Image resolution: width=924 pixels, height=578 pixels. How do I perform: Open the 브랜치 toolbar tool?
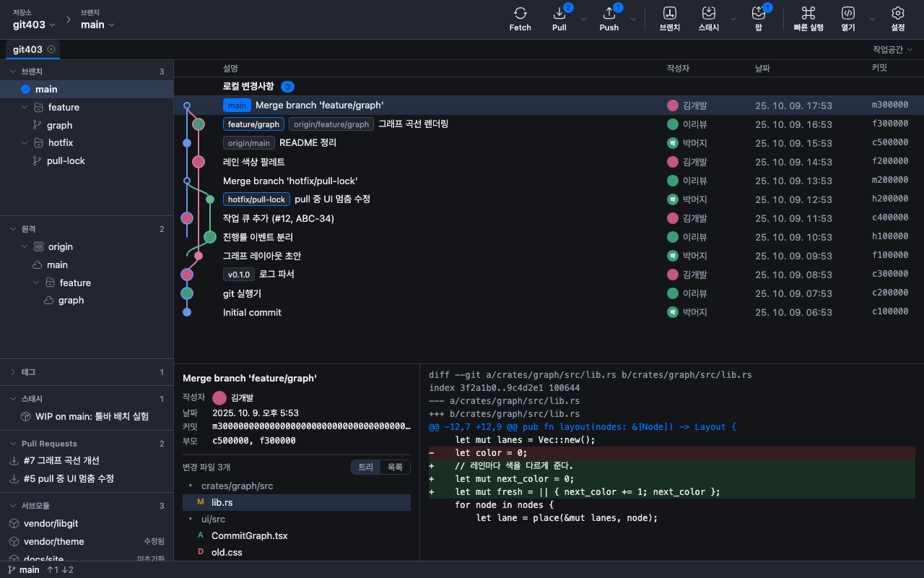[x=669, y=20]
